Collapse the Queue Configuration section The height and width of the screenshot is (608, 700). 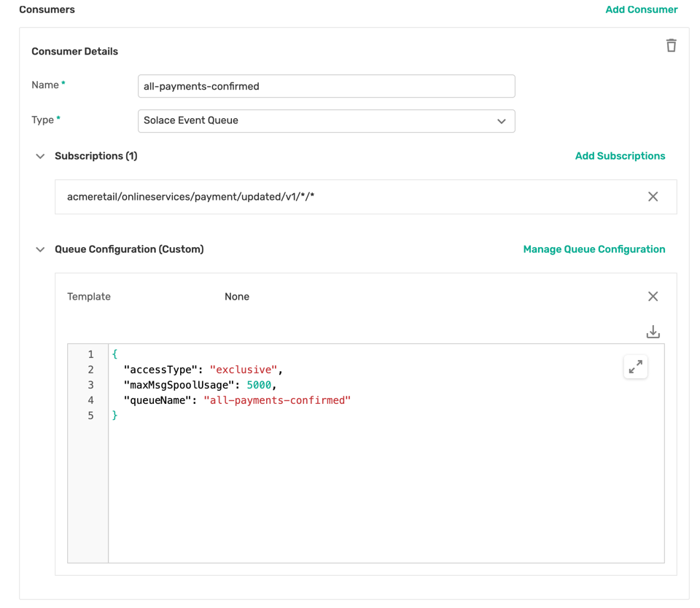(40, 249)
